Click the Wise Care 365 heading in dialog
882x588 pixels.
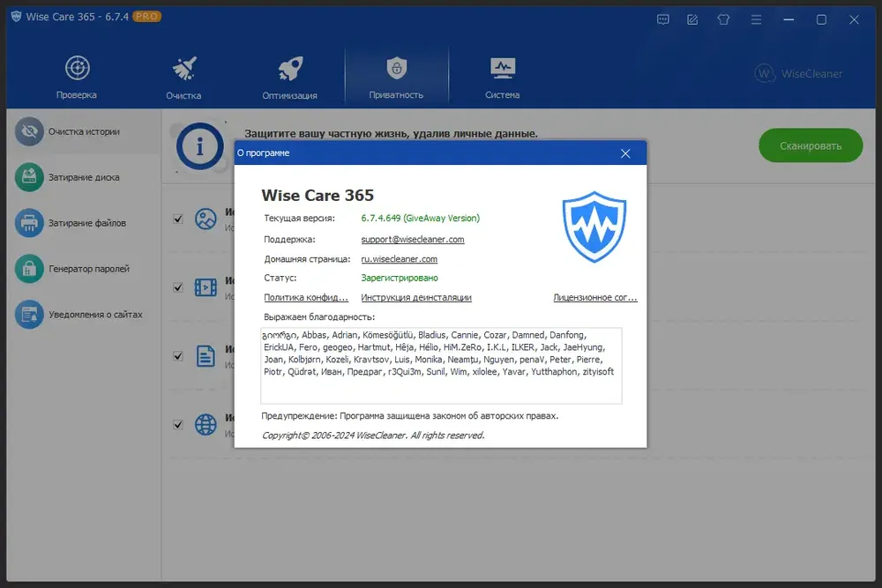tap(318, 195)
